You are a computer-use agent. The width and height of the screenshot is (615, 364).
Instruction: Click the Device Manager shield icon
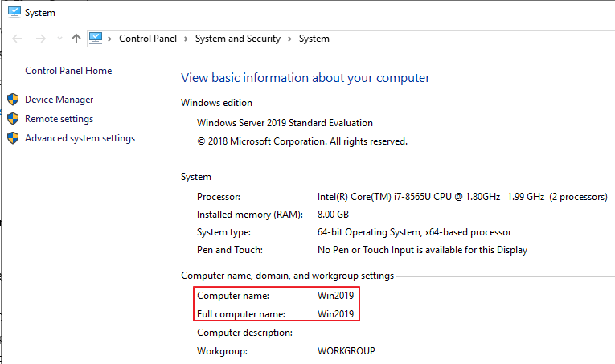13,100
